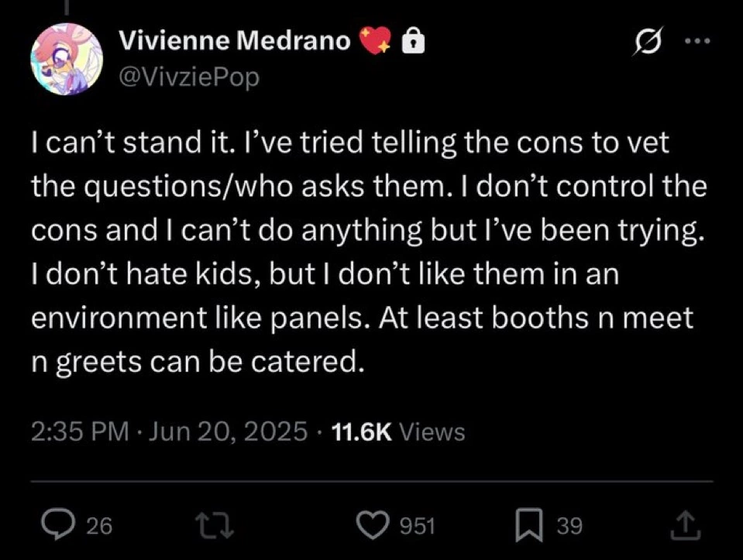743x560 pixels.
Task: Open the @VivziePop handle link
Action: coord(189,77)
